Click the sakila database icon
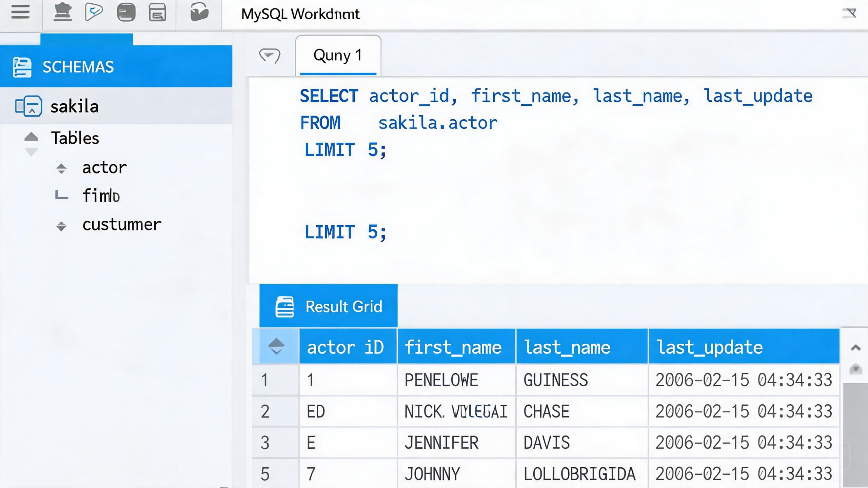This screenshot has width=868, height=488. 28,106
